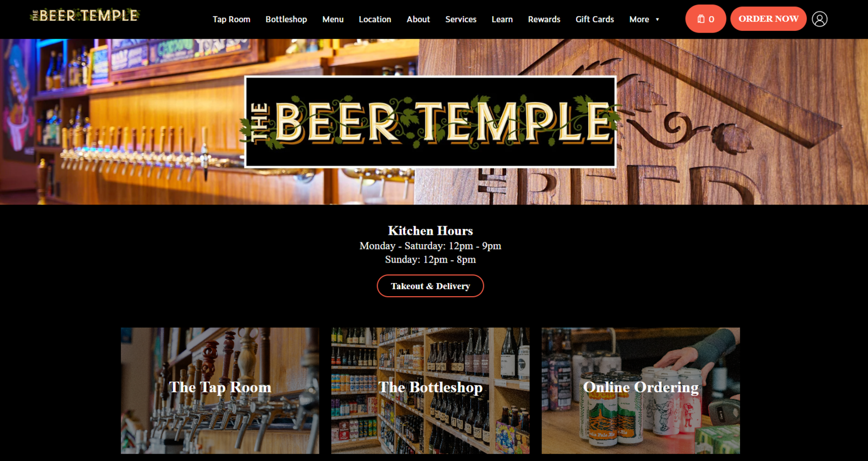
Task: Open the Online Ordering image tile
Action: point(641,390)
